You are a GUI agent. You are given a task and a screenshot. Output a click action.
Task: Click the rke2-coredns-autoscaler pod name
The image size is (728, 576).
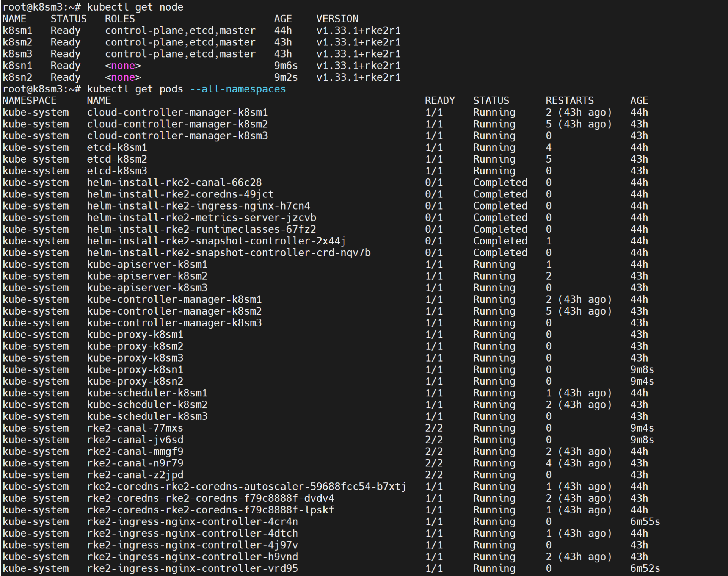(246, 487)
